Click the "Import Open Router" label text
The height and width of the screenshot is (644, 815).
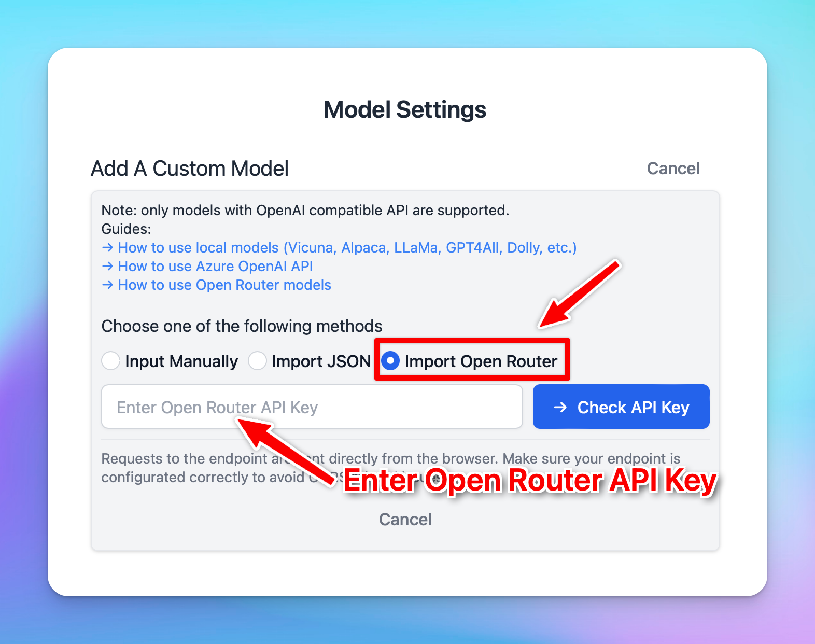tap(481, 361)
